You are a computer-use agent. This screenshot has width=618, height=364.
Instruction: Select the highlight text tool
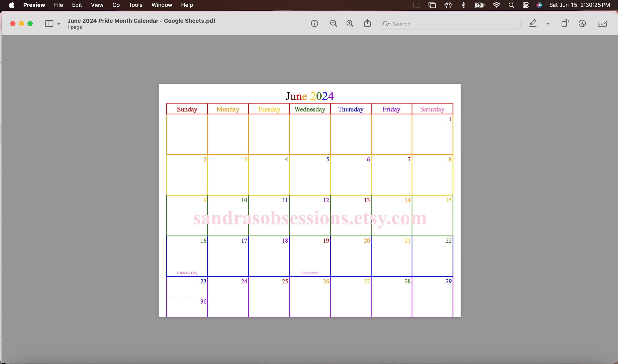[532, 23]
